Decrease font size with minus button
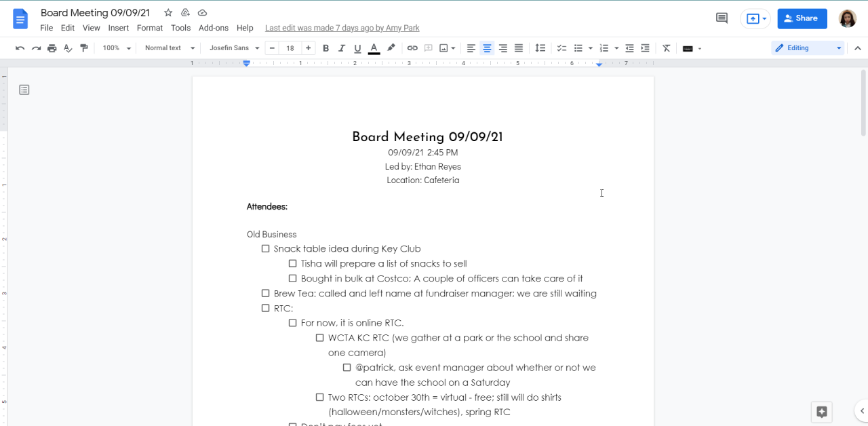Viewport: 868px width, 426px height. 272,48
